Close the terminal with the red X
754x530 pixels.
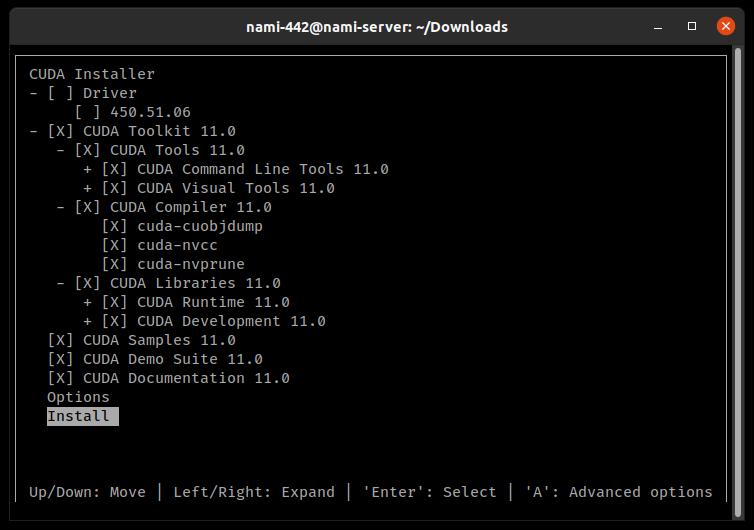tap(726, 26)
